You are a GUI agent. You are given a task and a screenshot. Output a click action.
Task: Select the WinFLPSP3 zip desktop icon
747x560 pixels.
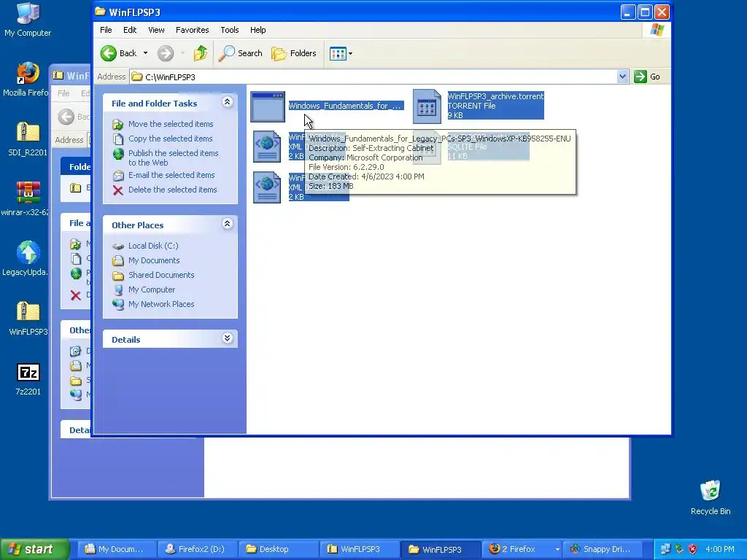click(28, 319)
